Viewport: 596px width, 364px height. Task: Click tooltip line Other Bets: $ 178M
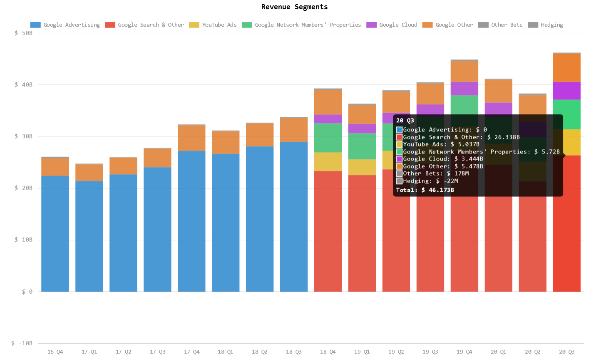coord(432,173)
